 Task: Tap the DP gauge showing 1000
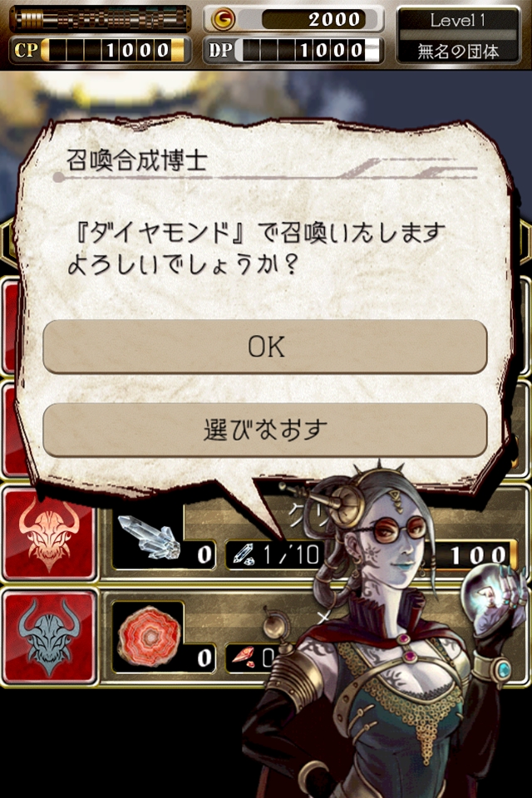tap(293, 50)
